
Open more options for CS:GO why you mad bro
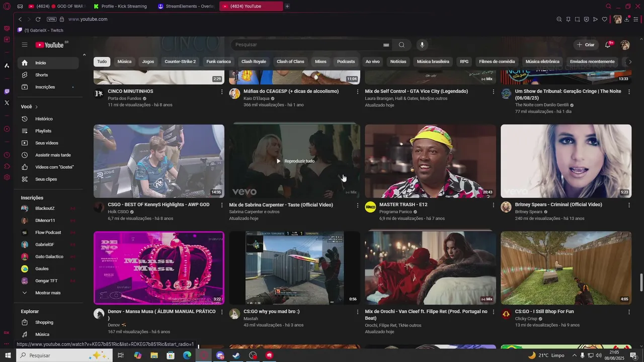tap(358, 312)
